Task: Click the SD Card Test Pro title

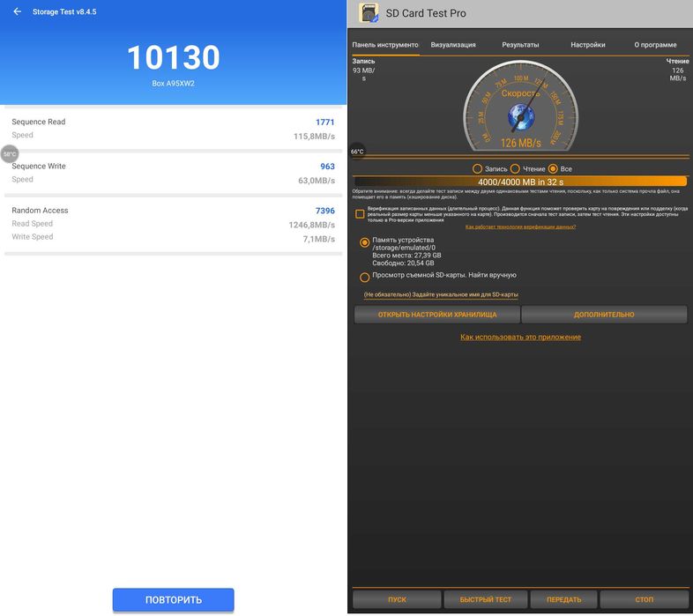Action: [x=426, y=13]
